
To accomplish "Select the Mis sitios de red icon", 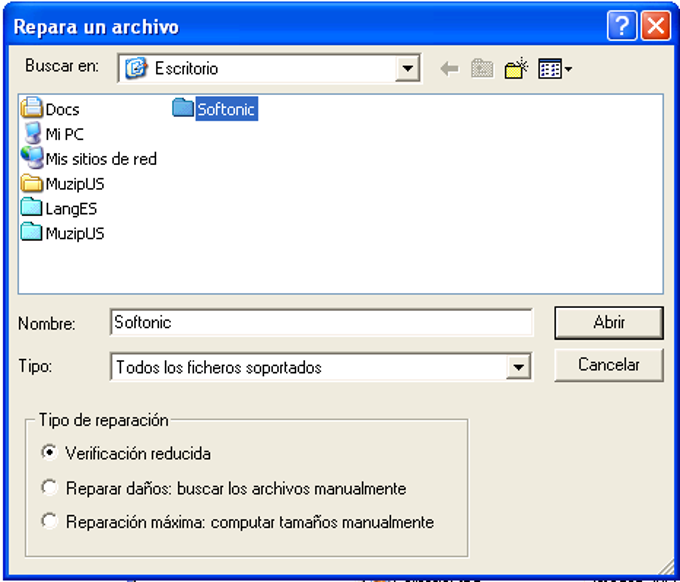I will [x=32, y=157].
